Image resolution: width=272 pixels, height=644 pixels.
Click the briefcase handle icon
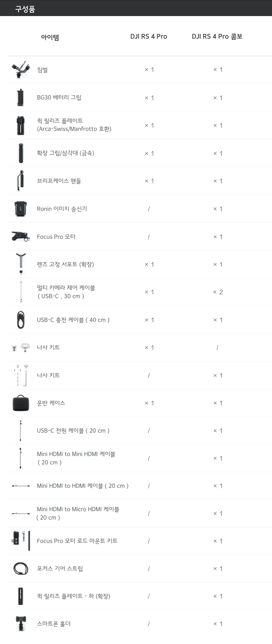21,181
